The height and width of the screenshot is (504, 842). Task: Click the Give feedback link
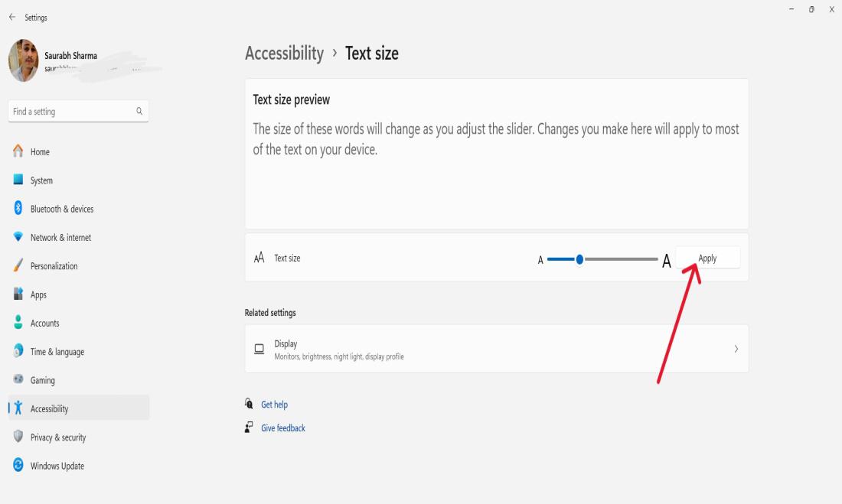282,428
